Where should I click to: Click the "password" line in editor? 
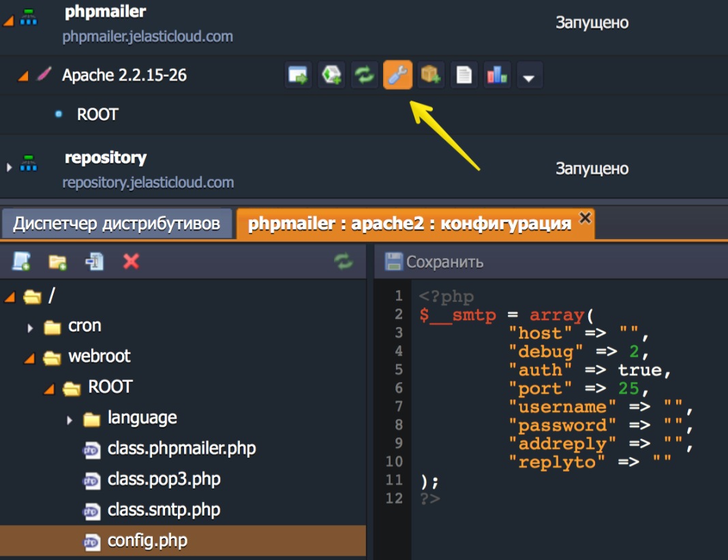click(x=601, y=426)
